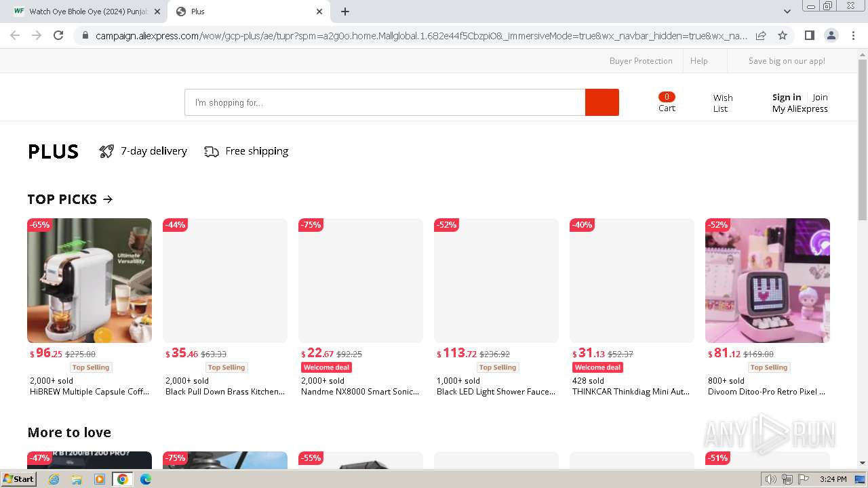The width and height of the screenshot is (868, 488).
Task: Open Windows Media Player from taskbar
Action: tap(100, 479)
